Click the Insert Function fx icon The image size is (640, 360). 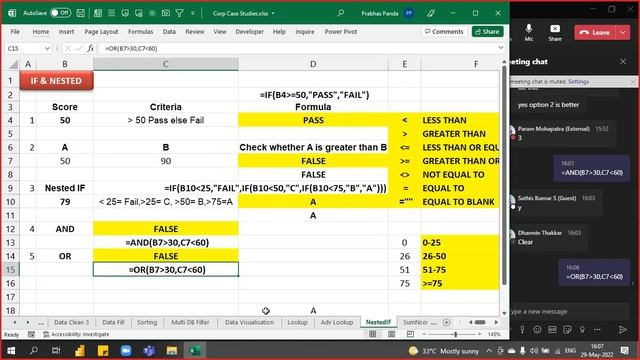[91, 48]
